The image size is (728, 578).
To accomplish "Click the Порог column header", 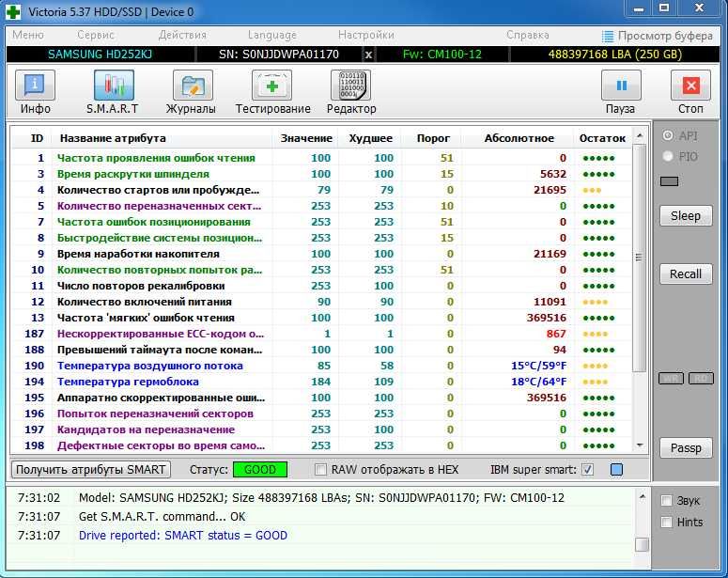I will (x=433, y=138).
